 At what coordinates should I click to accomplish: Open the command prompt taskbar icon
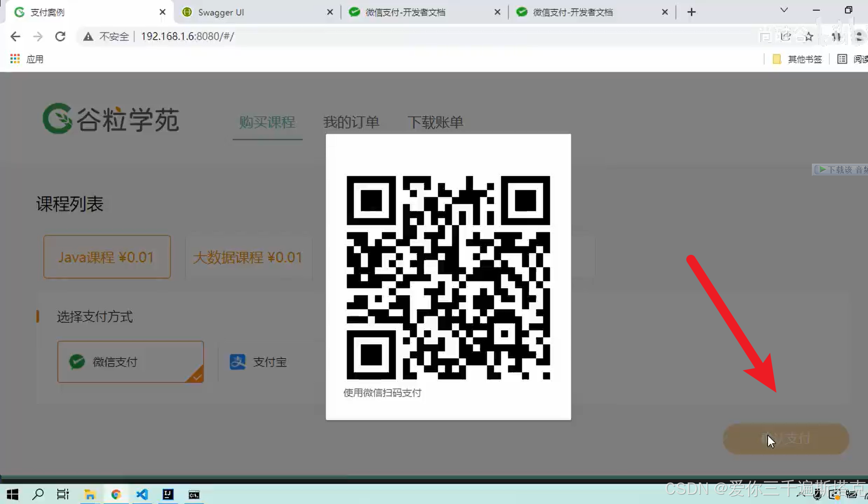click(x=194, y=495)
